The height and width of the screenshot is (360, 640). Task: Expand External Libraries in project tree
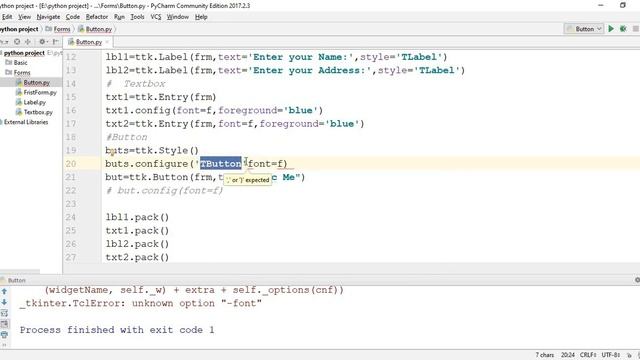click(26, 122)
